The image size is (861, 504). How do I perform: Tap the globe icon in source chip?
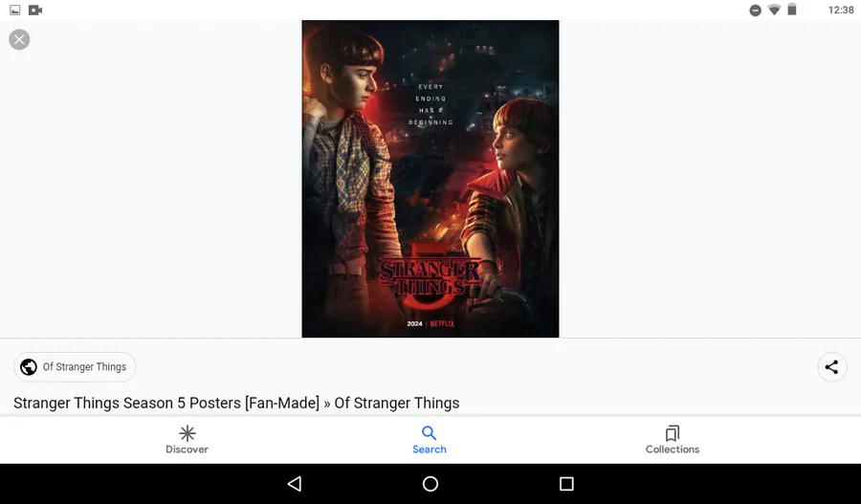point(29,366)
